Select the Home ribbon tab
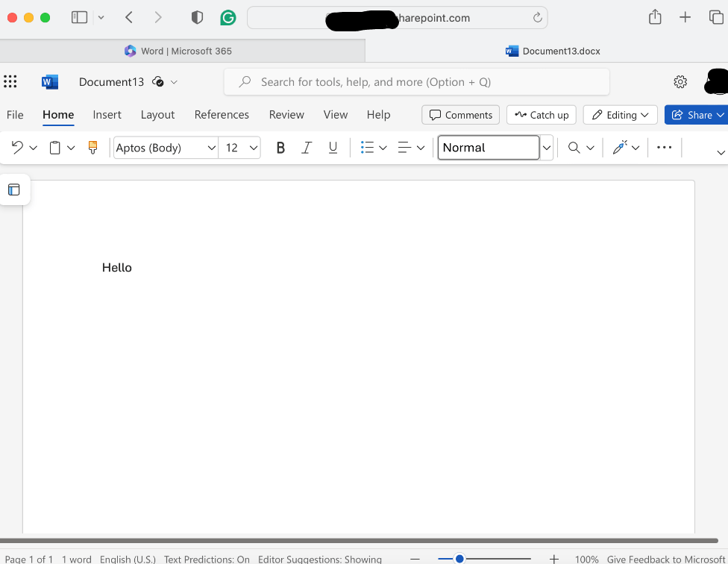Viewport: 728px width, 564px height. 58,115
